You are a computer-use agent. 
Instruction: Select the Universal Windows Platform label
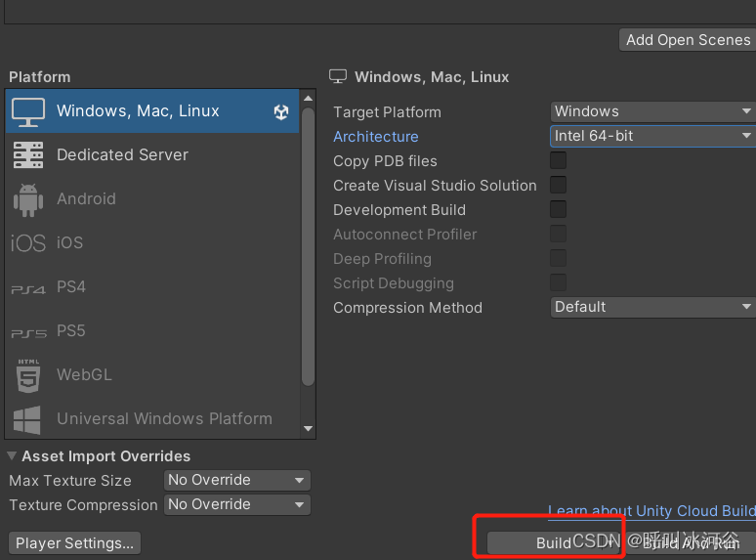tap(164, 418)
